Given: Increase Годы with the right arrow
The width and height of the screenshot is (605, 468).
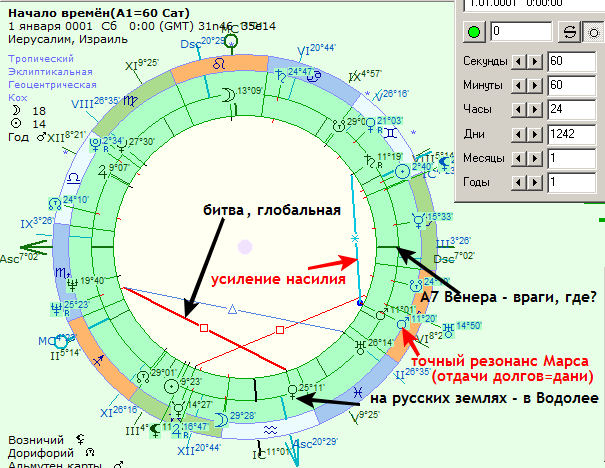Looking at the screenshot, I should click(535, 182).
